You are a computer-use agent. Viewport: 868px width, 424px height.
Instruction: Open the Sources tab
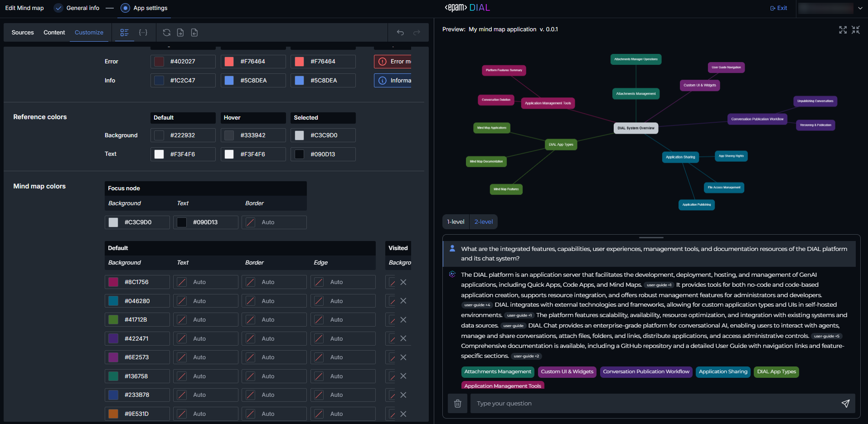pyautogui.click(x=23, y=33)
